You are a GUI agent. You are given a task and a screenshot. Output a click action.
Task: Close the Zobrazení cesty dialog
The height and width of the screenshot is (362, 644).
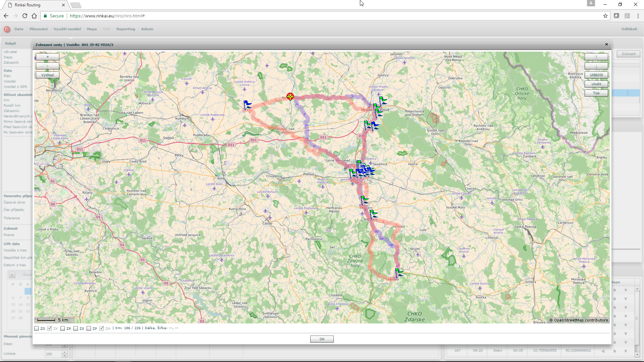click(x=606, y=45)
